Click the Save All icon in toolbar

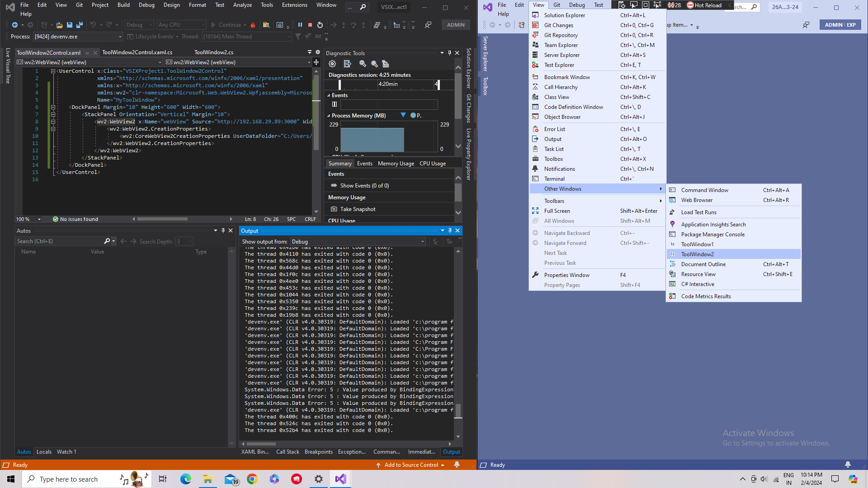(79, 25)
